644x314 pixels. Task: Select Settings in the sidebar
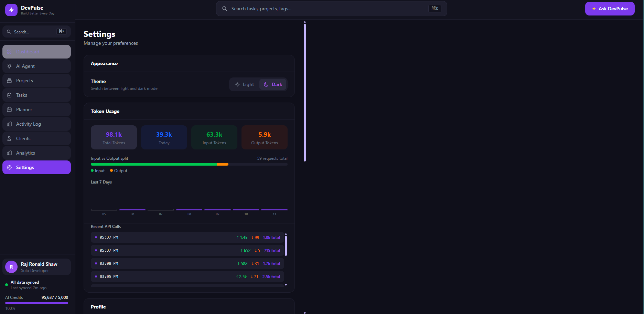pos(36,167)
